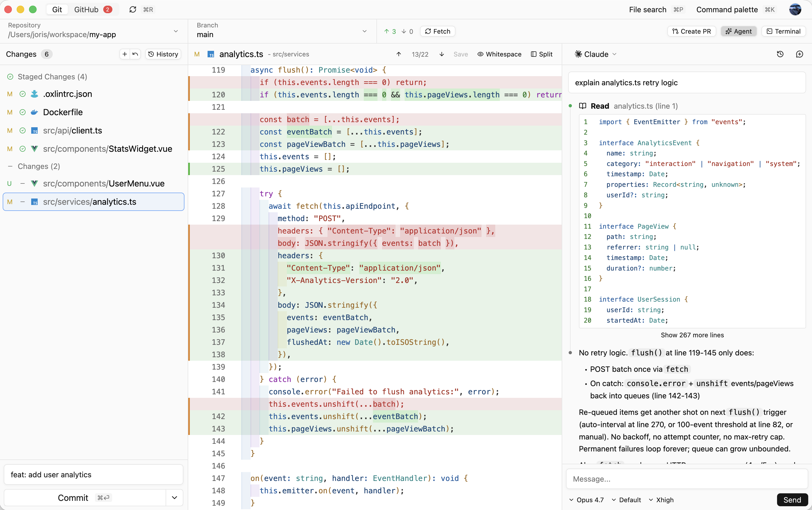The image size is (812, 510).
Task: Open the Terminal panel
Action: (x=783, y=31)
